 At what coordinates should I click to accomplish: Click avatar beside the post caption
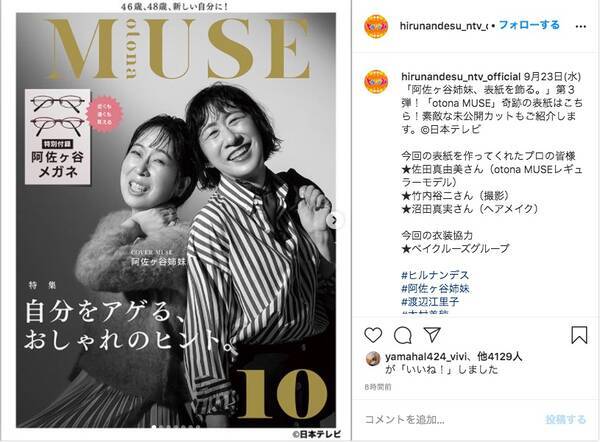pos(377,82)
